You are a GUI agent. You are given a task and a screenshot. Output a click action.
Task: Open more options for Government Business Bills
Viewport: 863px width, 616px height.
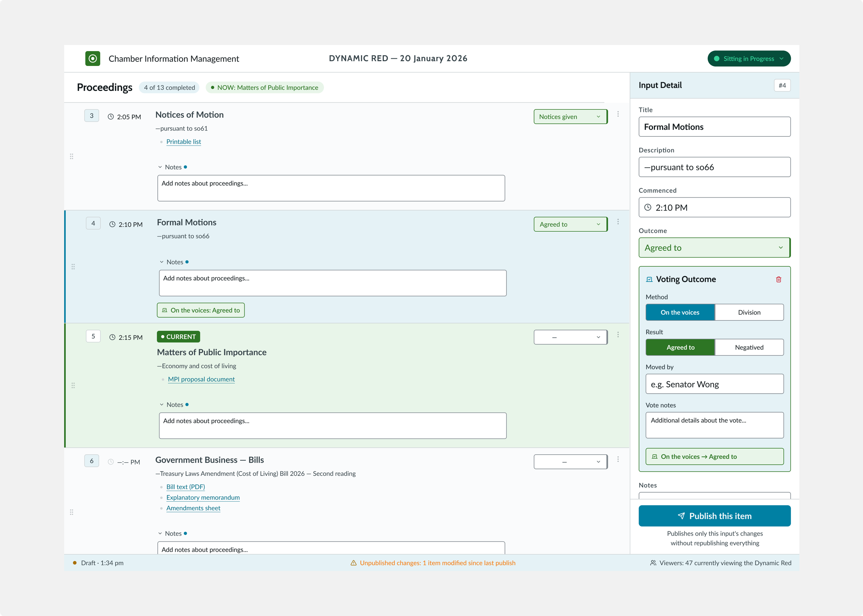coord(618,459)
